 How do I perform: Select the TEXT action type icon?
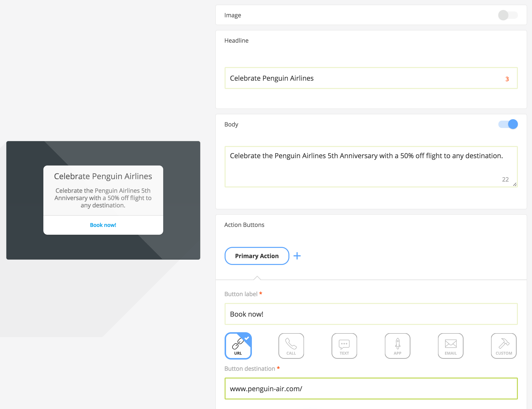344,346
